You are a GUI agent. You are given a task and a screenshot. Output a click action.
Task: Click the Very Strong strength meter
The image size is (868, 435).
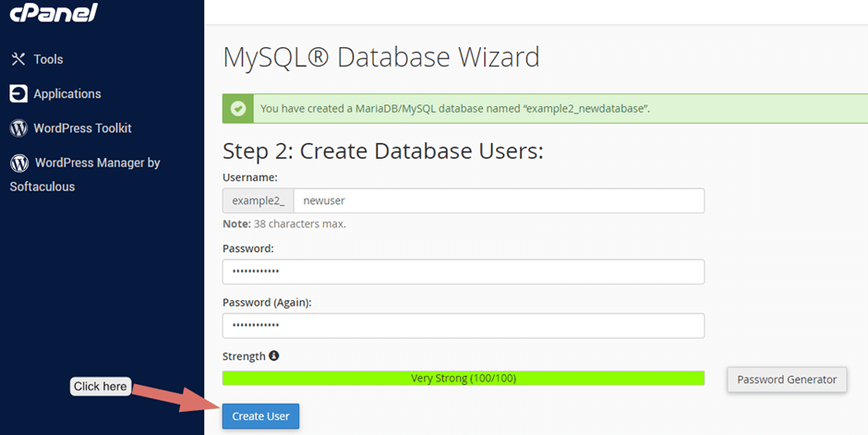464,379
